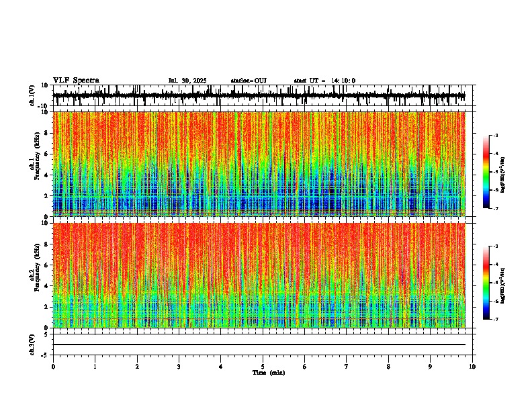Click the ch.1 color scale log(PSD) units label
532x411 pixels.
coord(503,175)
